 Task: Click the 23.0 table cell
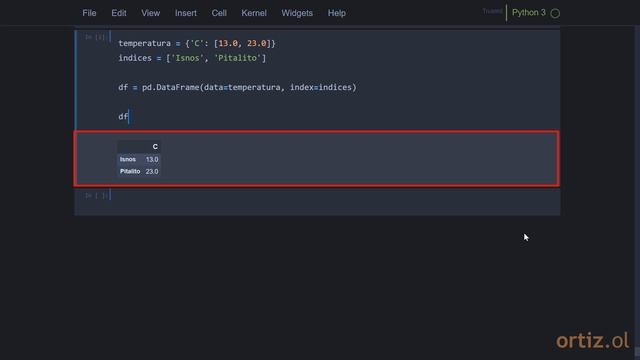(x=152, y=171)
